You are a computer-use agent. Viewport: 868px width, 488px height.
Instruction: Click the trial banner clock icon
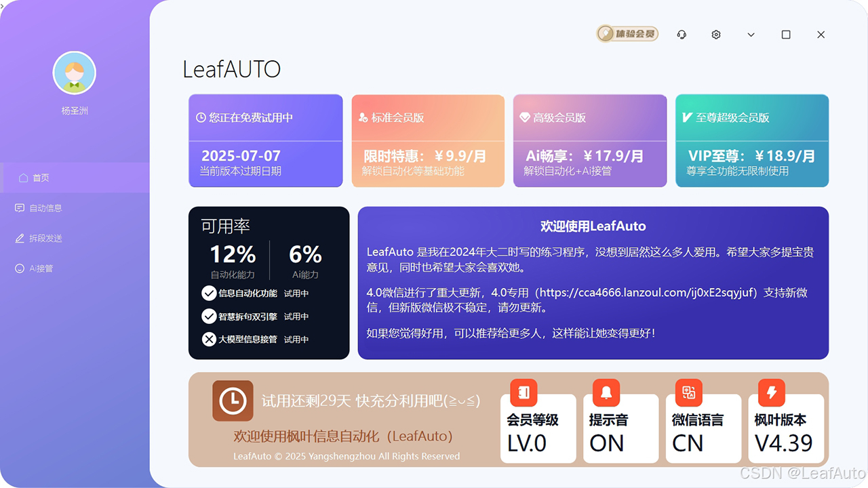pyautogui.click(x=233, y=401)
